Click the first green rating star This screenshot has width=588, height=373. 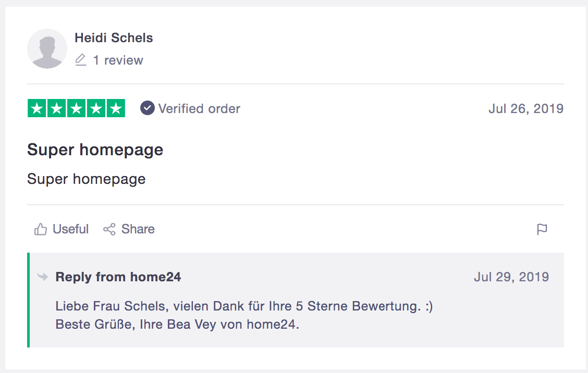pyautogui.click(x=36, y=108)
